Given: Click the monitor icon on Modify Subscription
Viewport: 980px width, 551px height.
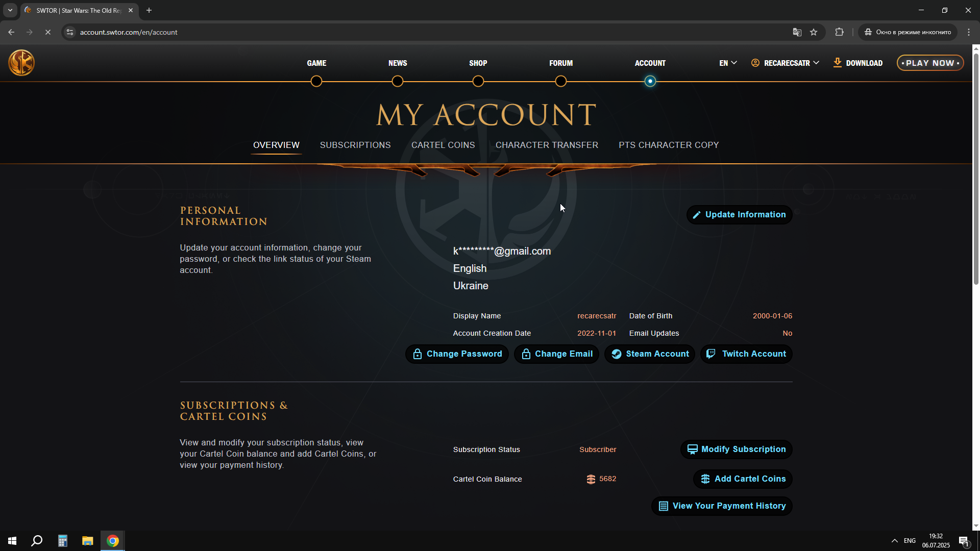Looking at the screenshot, I should 692,449.
